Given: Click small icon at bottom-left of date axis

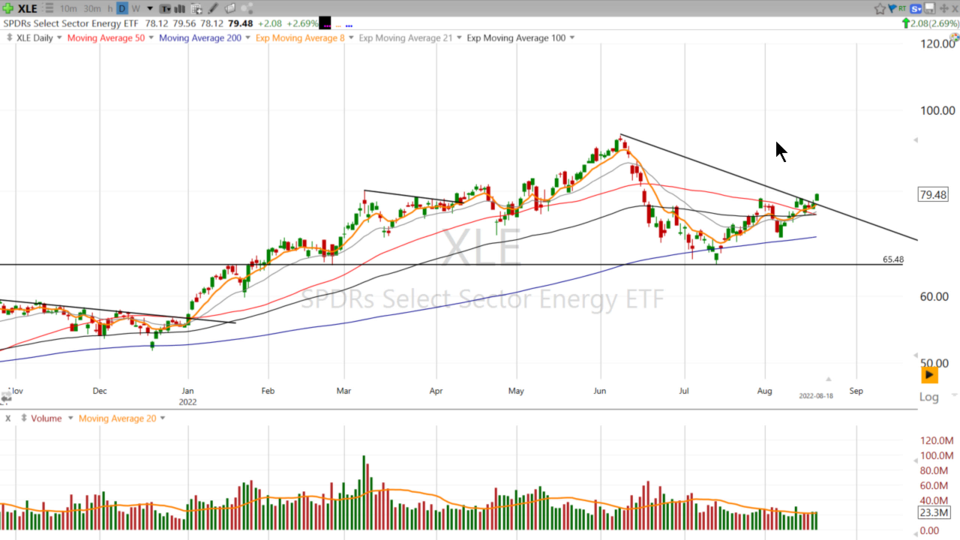Looking at the screenshot, I should 6,399.
